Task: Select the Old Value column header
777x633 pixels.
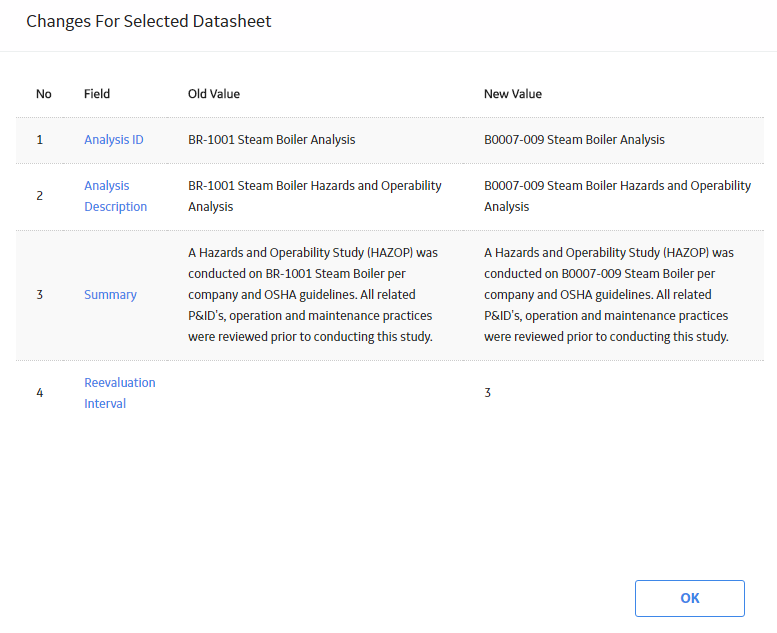Action: point(214,94)
